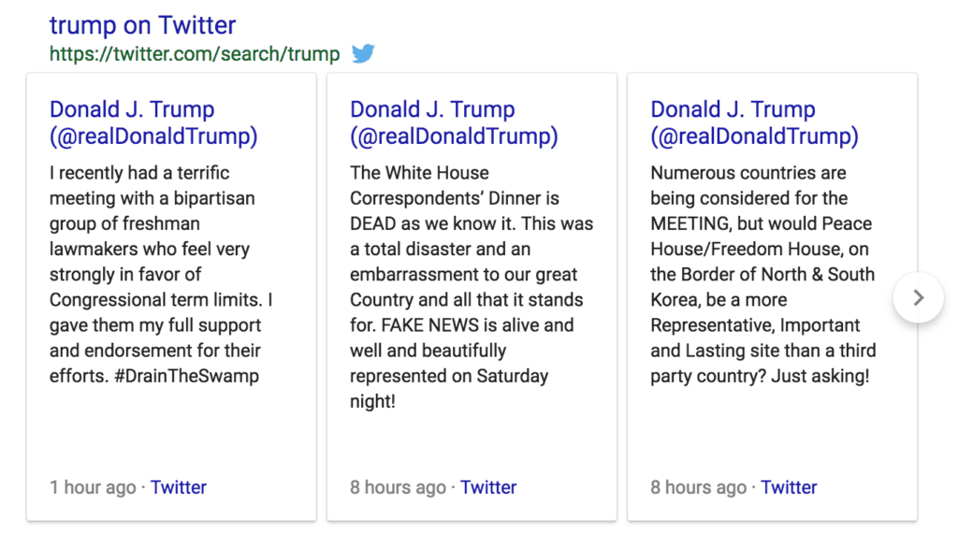The width and height of the screenshot is (958, 560).
Task: Select the tweet text about Congressional term limits
Action: pyautogui.click(x=161, y=275)
